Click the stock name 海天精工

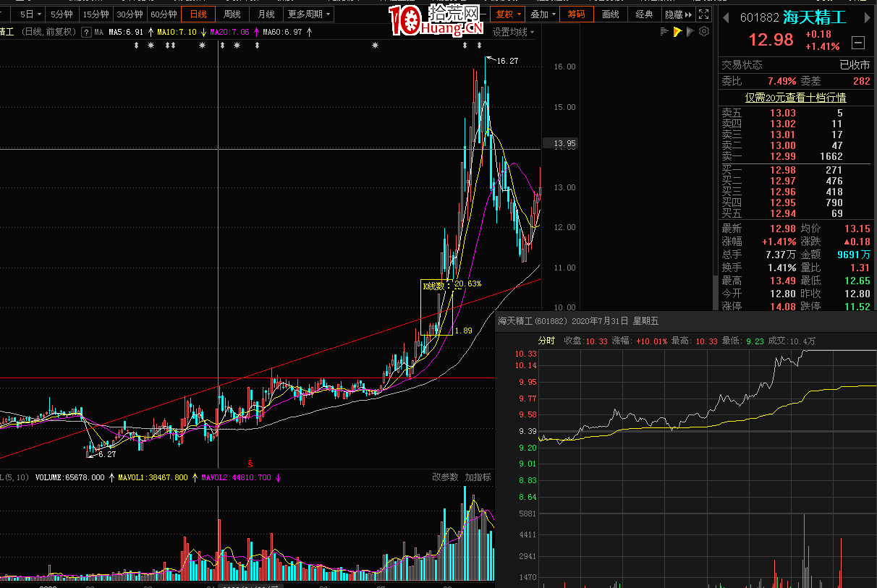coord(814,18)
